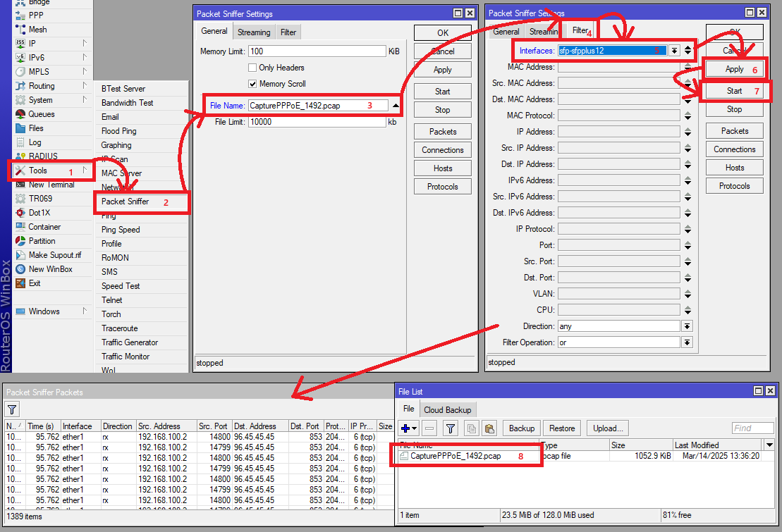Open the Filter Operation dropdown

[688, 342]
